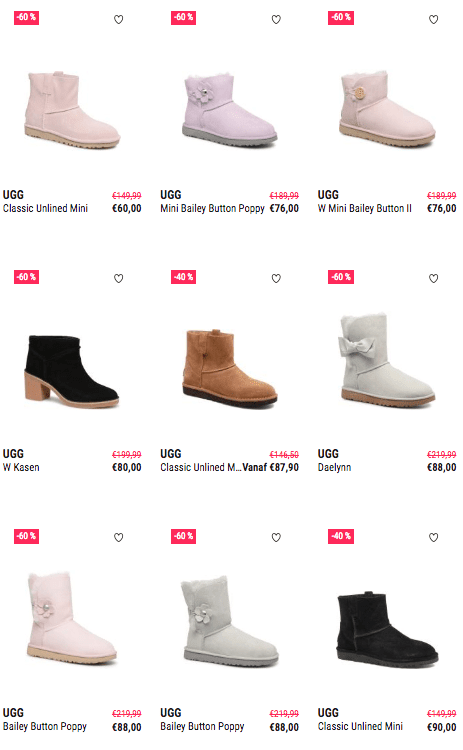View lilac Mini Bailey Button Poppy image
Viewport: 463px width, 750px height.
pyautogui.click(x=230, y=110)
